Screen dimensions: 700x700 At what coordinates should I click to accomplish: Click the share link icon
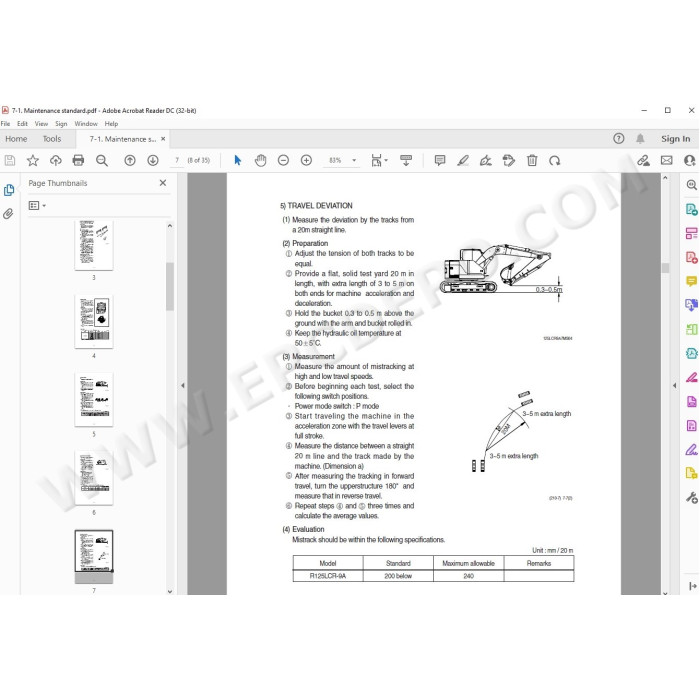point(643,160)
